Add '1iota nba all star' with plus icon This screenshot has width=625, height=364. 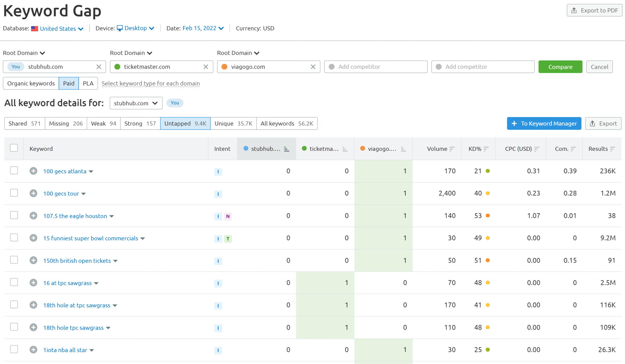point(33,350)
